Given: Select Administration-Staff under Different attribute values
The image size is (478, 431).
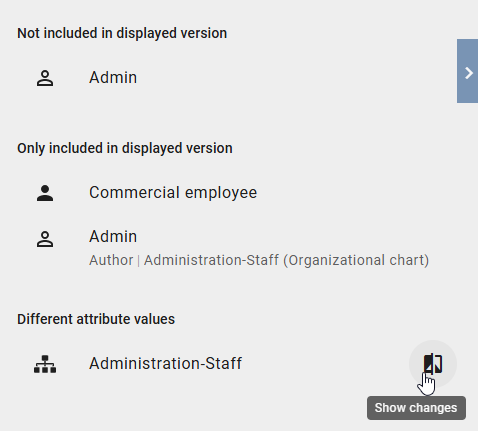Looking at the screenshot, I should [x=165, y=363].
